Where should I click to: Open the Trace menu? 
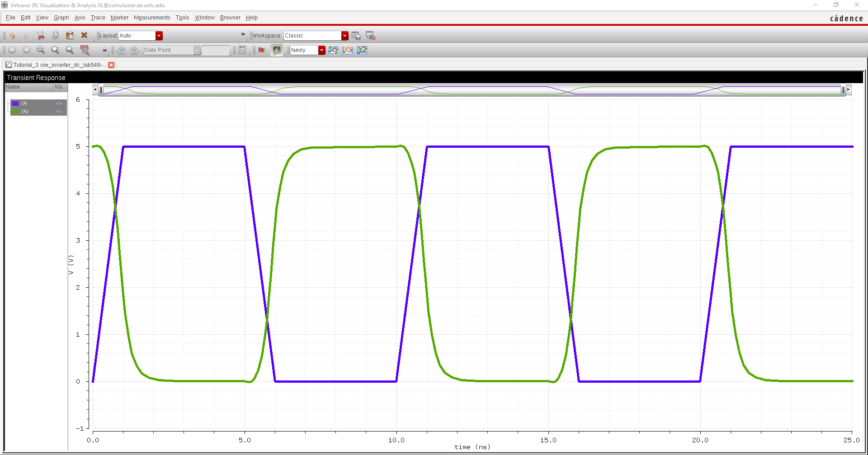[98, 18]
